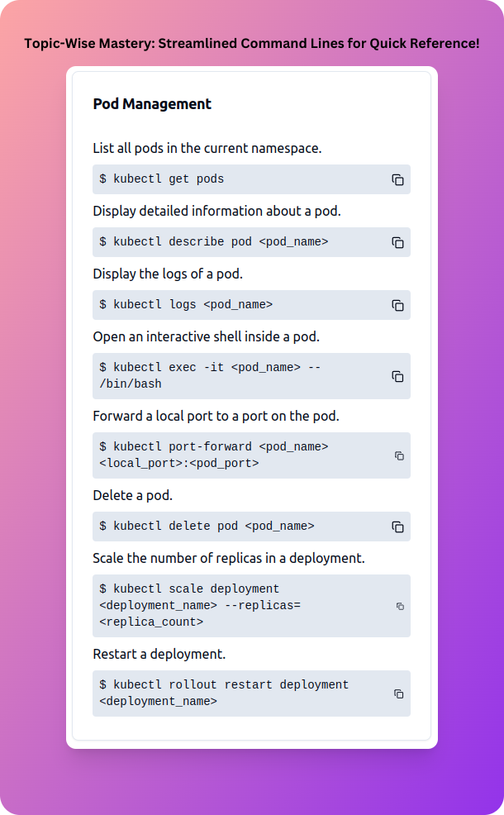Image resolution: width=504 pixels, height=815 pixels.
Task: Click the 'kubectl get pods' code block
Action: tap(251, 179)
